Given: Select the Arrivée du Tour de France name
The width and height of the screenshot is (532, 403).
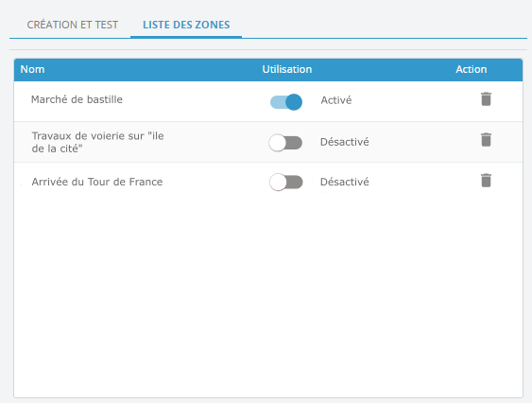Looking at the screenshot, I should 97,182.
